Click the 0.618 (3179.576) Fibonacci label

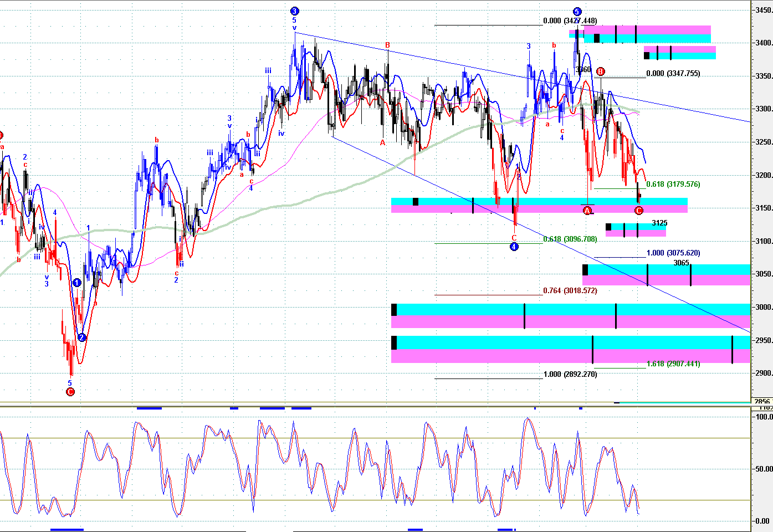[673, 185]
